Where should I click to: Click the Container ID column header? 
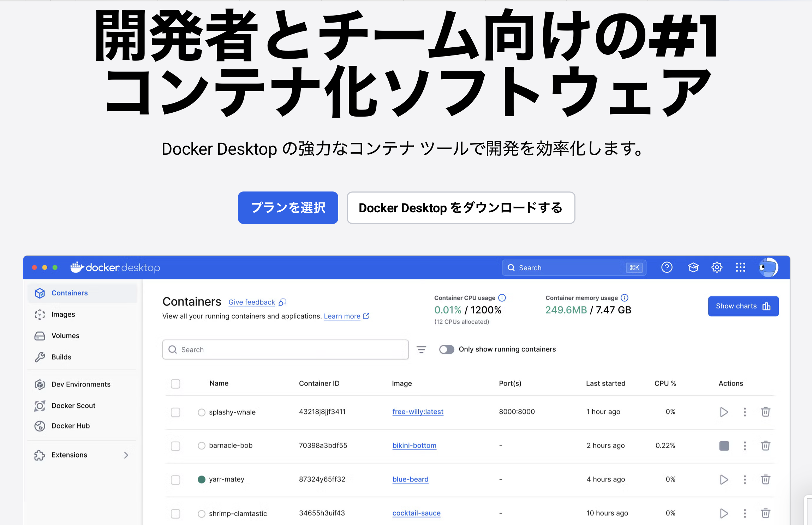point(319,383)
